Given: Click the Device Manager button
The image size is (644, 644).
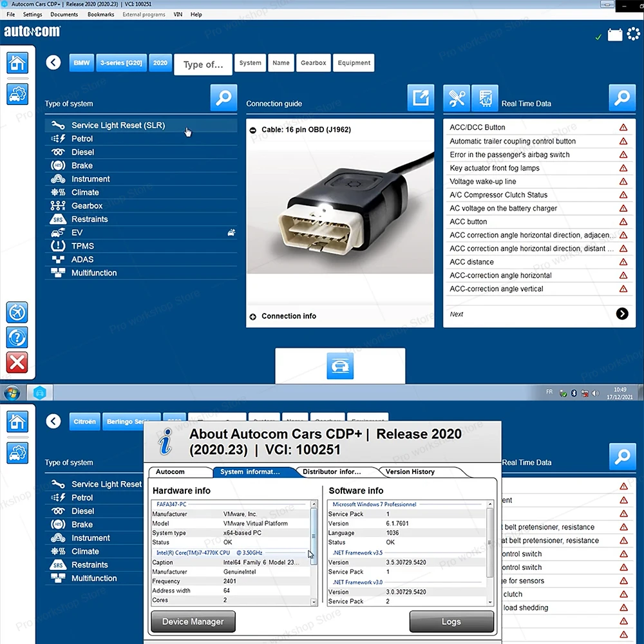Looking at the screenshot, I should tap(193, 621).
